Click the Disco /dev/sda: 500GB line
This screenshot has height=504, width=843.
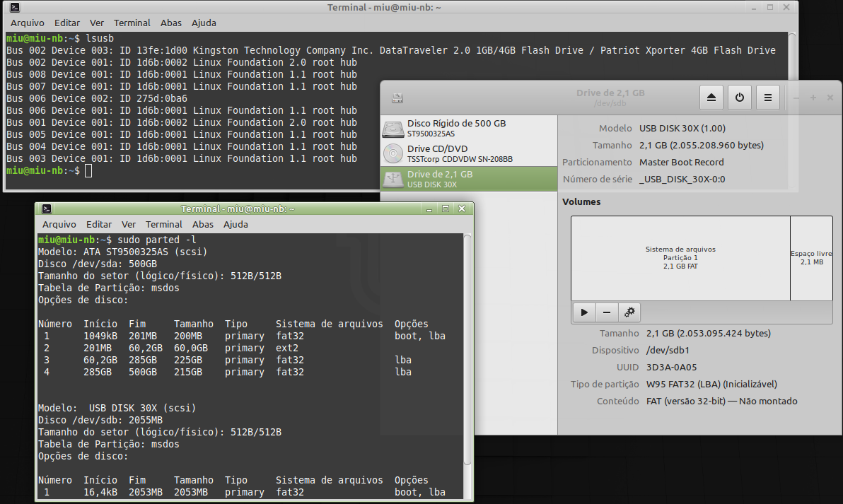pos(98,264)
